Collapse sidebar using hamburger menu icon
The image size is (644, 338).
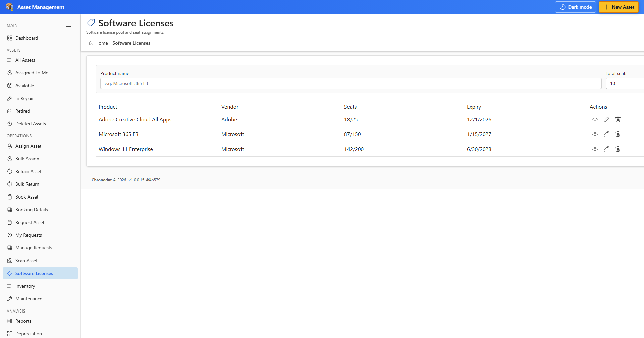pyautogui.click(x=68, y=25)
